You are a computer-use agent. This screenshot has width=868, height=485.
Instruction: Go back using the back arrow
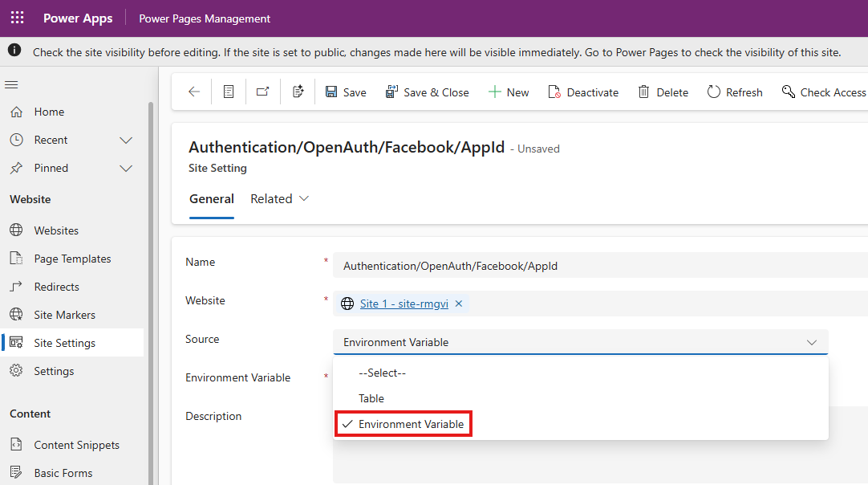pos(194,92)
